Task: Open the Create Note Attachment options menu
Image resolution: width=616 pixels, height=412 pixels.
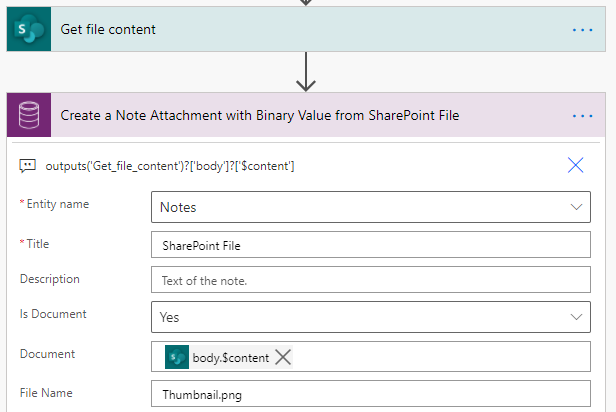Action: tap(582, 115)
